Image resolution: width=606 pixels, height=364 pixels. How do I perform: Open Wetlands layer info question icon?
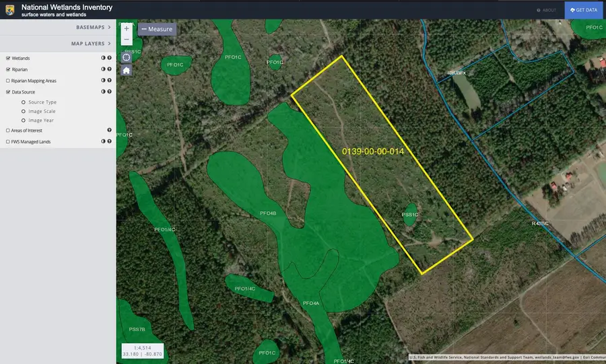point(109,58)
